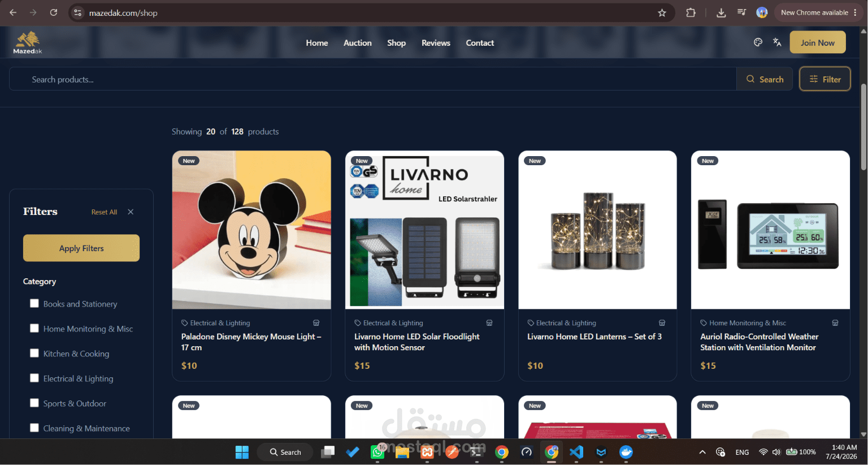This screenshot has height=465, width=868.
Task: Open the Auction page
Action: 358,43
